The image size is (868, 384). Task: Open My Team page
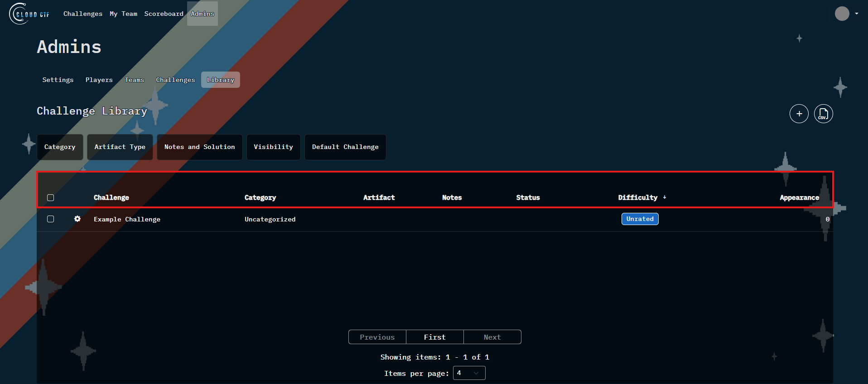click(x=123, y=14)
